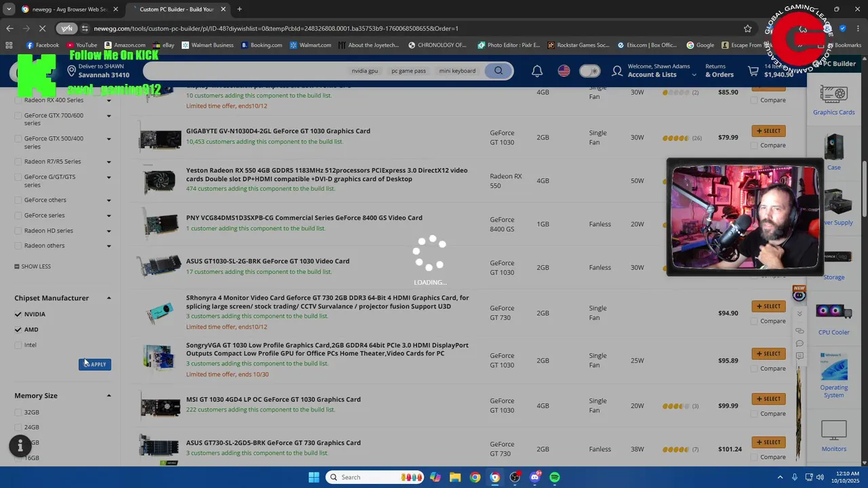The width and height of the screenshot is (868, 488).
Task: Apply the chipset manufacturer filter
Action: pyautogui.click(x=95, y=365)
